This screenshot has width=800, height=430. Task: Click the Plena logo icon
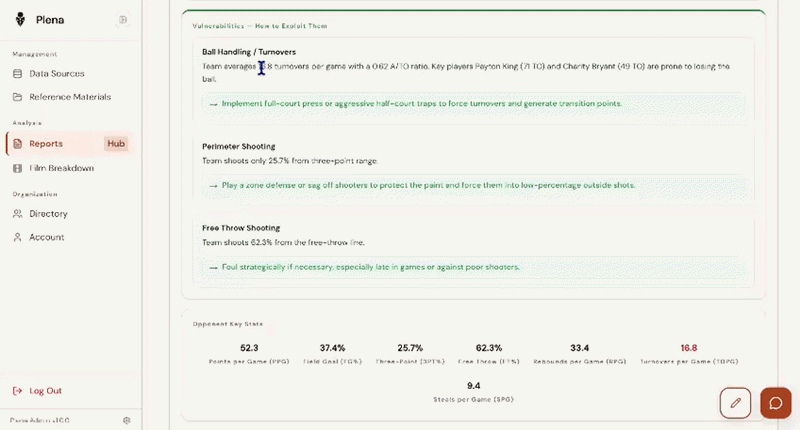point(20,19)
